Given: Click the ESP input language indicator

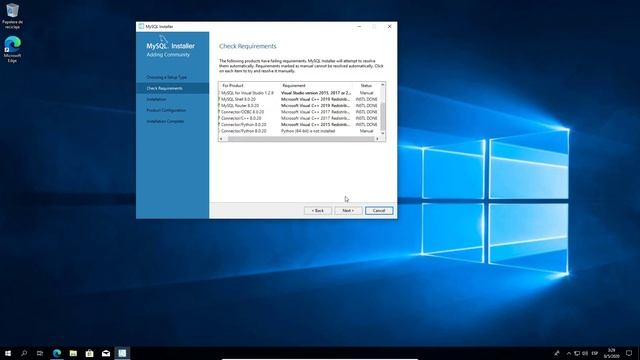Looking at the screenshot, I should tap(595, 353).
